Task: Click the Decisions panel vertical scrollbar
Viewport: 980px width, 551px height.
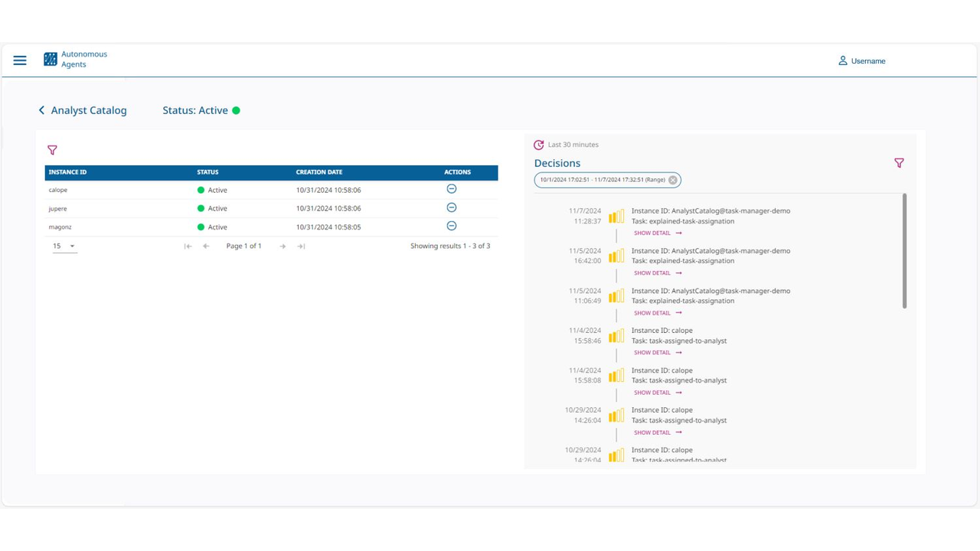Action: pyautogui.click(x=904, y=251)
